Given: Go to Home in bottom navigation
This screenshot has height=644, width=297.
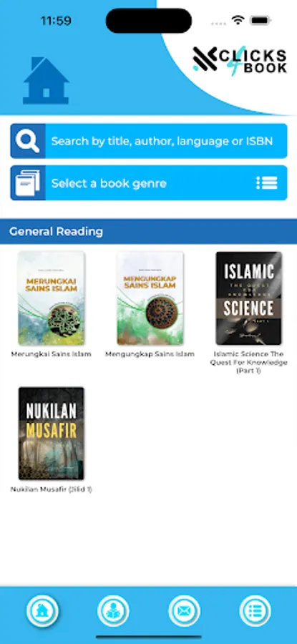Looking at the screenshot, I should point(42,611).
